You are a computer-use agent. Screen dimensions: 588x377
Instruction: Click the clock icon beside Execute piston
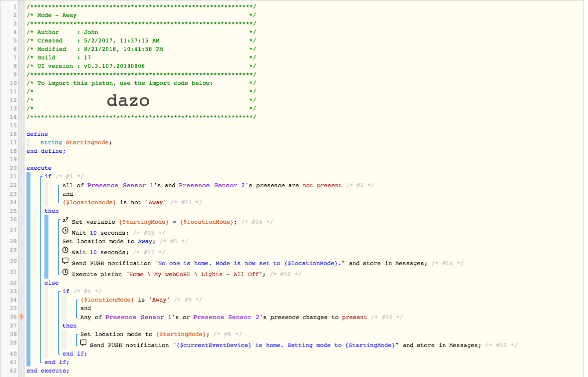pos(65,272)
